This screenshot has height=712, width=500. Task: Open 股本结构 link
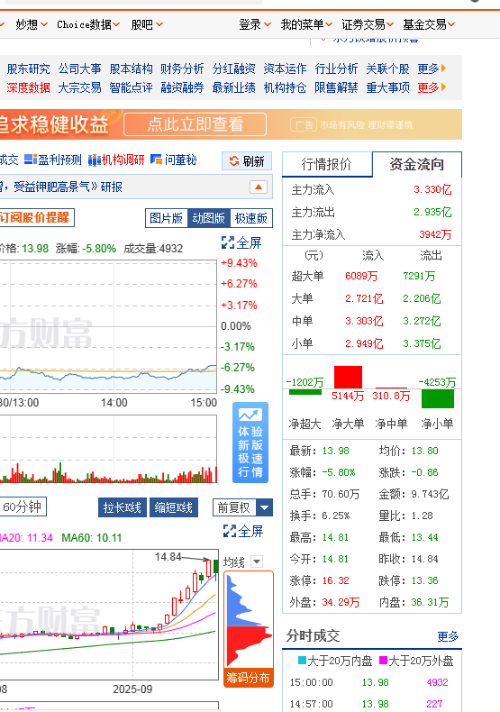131,69
